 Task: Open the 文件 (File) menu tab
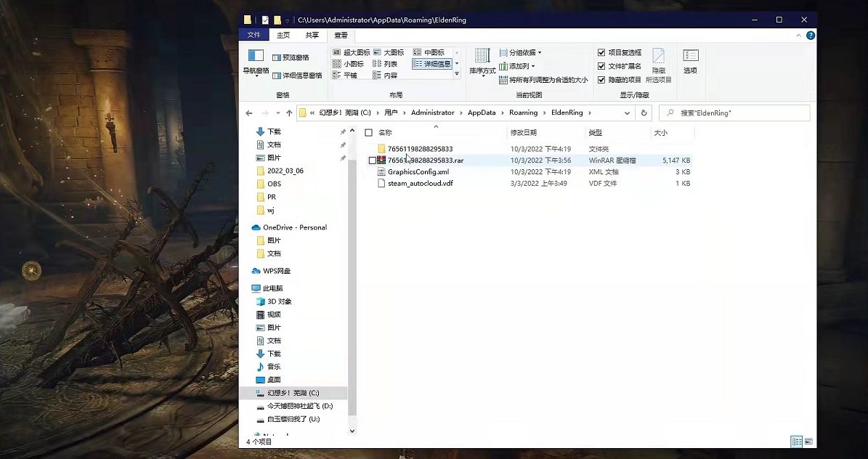tap(253, 35)
